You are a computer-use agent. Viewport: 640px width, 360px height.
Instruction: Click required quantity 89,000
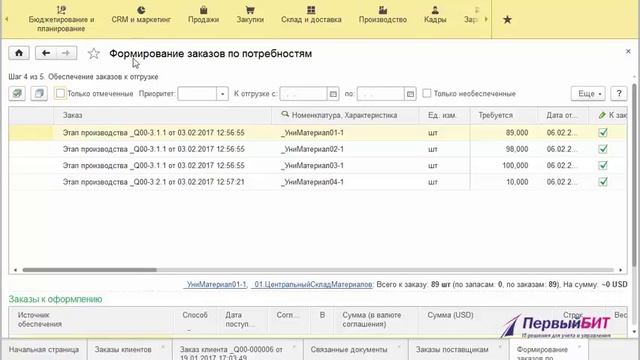pyautogui.click(x=517, y=133)
